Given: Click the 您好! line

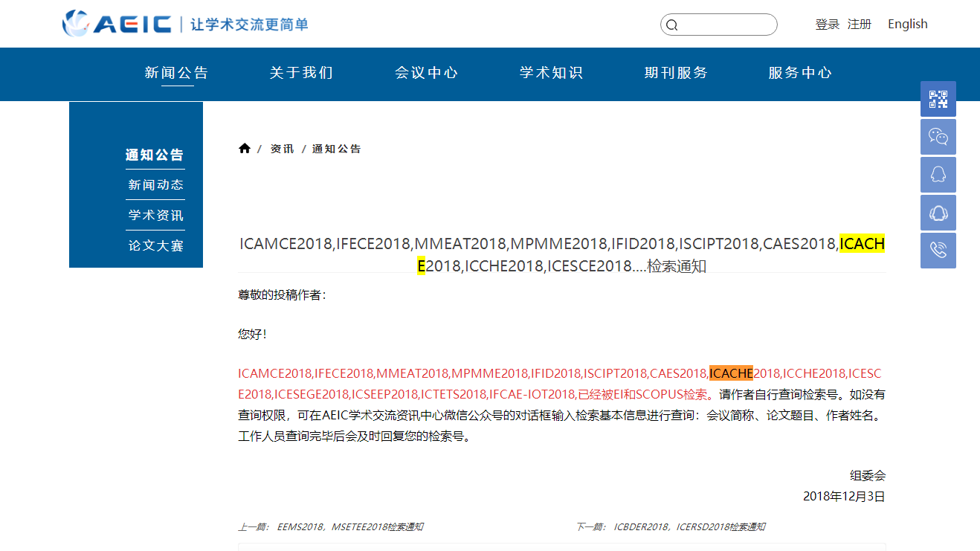Looking at the screenshot, I should [252, 335].
